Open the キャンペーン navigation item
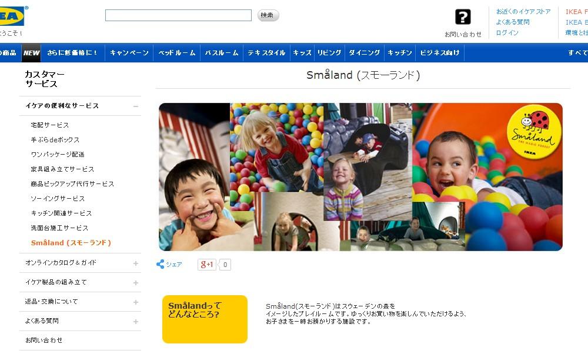Screen dimensions: 588x364 pyautogui.click(x=129, y=53)
